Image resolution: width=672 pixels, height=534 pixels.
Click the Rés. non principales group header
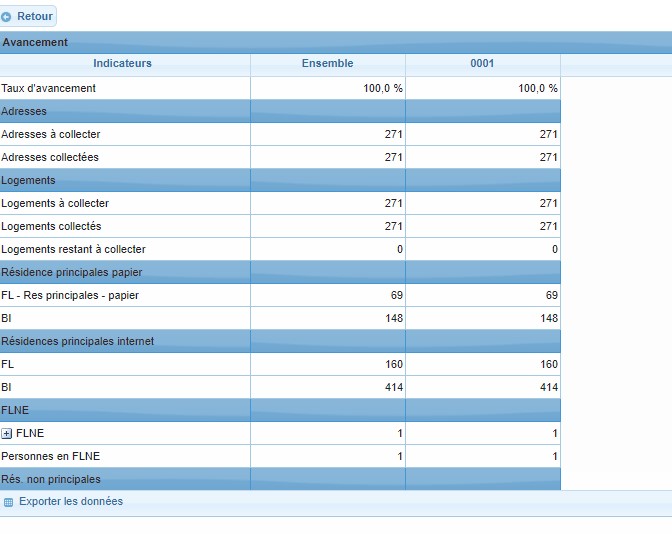pyautogui.click(x=51, y=480)
